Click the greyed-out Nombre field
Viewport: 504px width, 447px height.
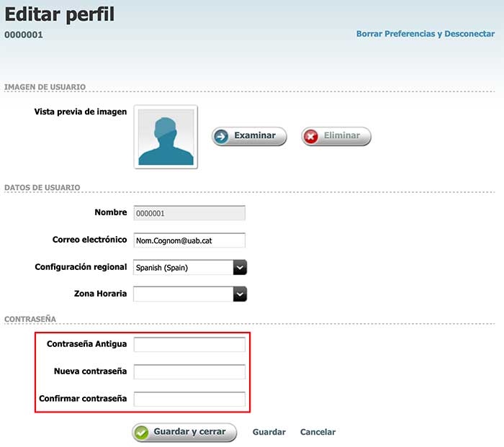[189, 213]
